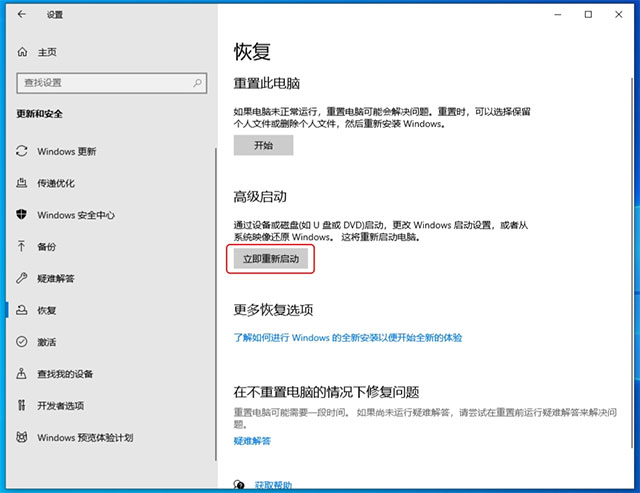Screen dimensions: 640x493
Task: Close the Settings window
Action: (x=619, y=14)
